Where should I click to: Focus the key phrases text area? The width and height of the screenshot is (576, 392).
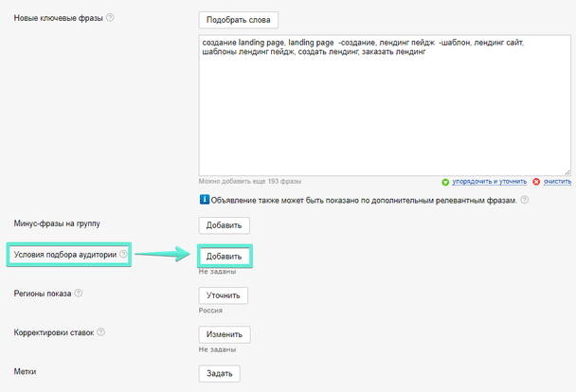(385, 114)
